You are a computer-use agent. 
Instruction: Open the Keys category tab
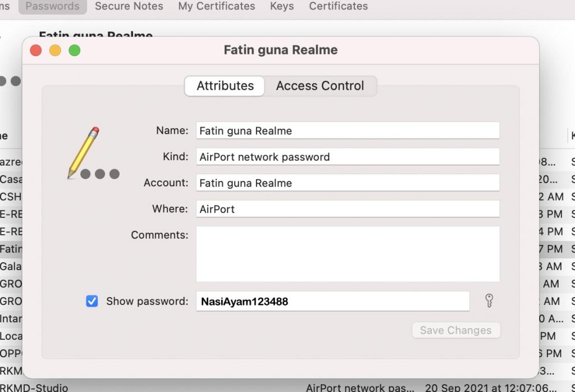click(282, 6)
